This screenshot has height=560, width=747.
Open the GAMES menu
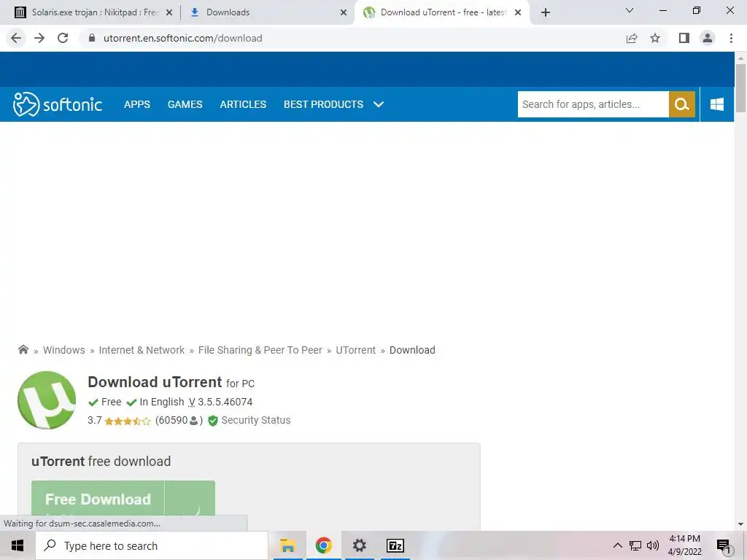point(185,104)
